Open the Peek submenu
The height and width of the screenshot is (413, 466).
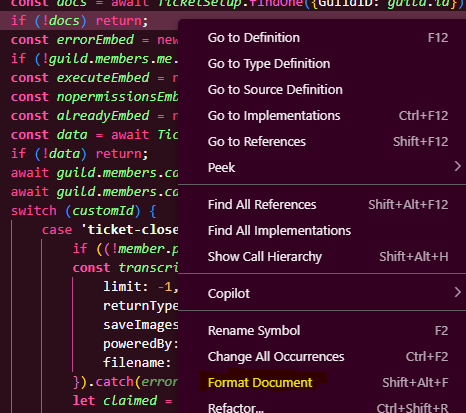tap(322, 167)
